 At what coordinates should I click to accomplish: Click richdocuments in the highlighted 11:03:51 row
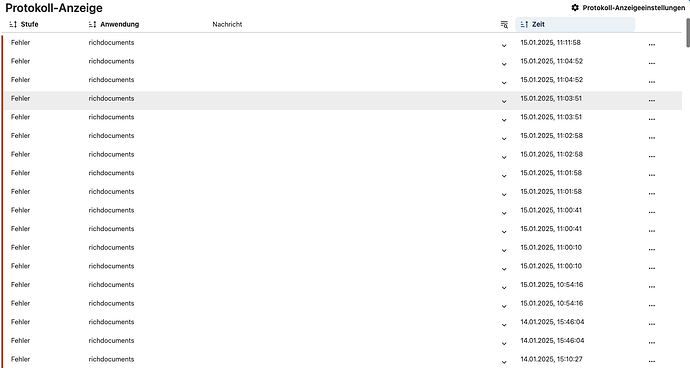click(111, 99)
